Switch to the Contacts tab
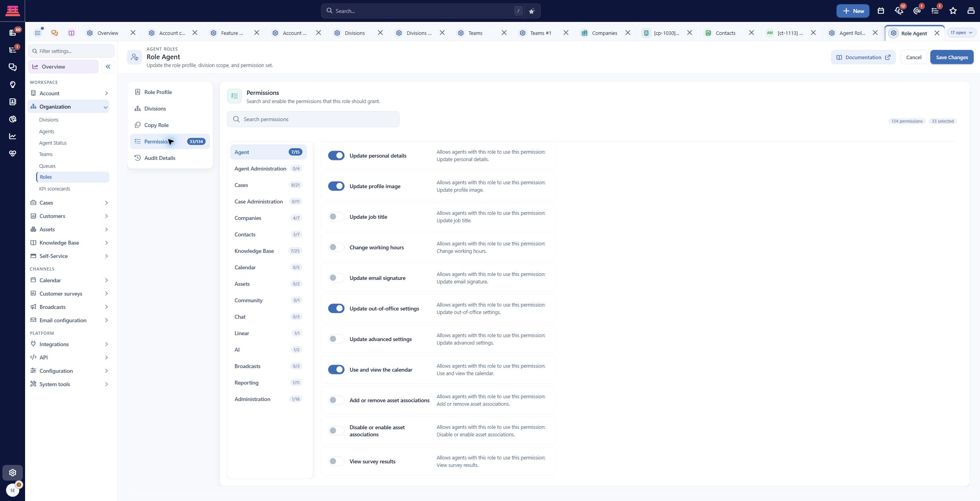980x501 pixels. tap(725, 33)
